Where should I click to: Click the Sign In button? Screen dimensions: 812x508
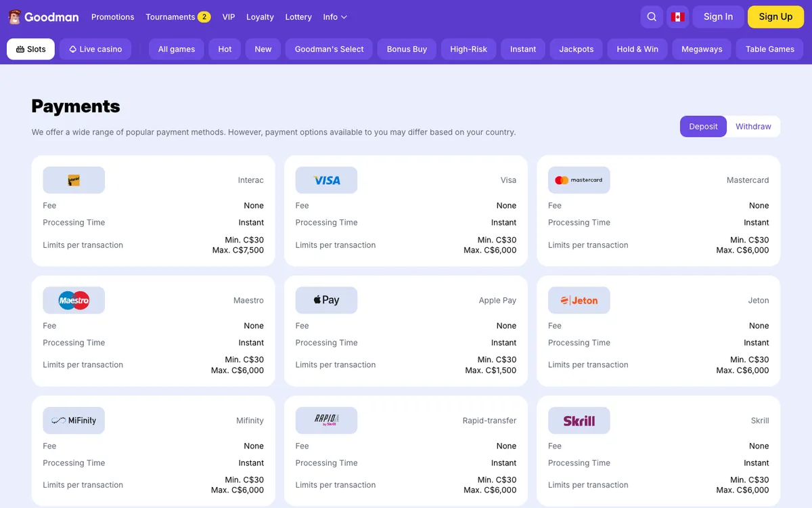pos(718,17)
